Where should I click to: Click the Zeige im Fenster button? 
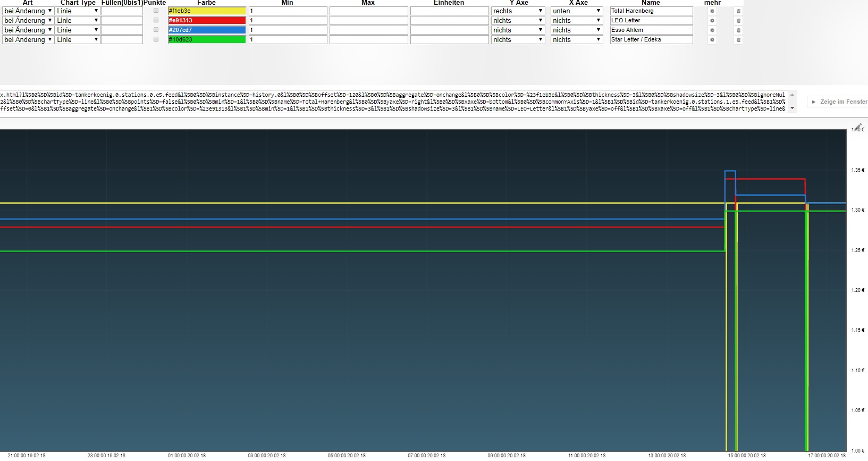[x=839, y=102]
